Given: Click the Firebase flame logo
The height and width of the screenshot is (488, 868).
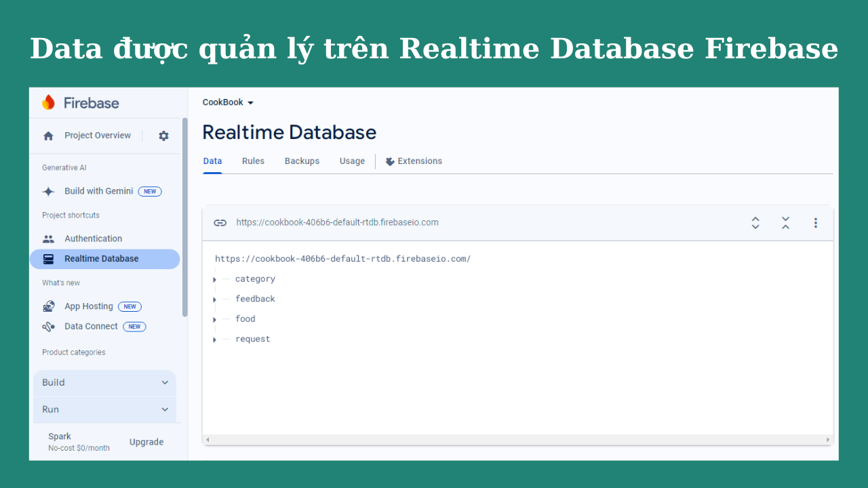Looking at the screenshot, I should (48, 102).
